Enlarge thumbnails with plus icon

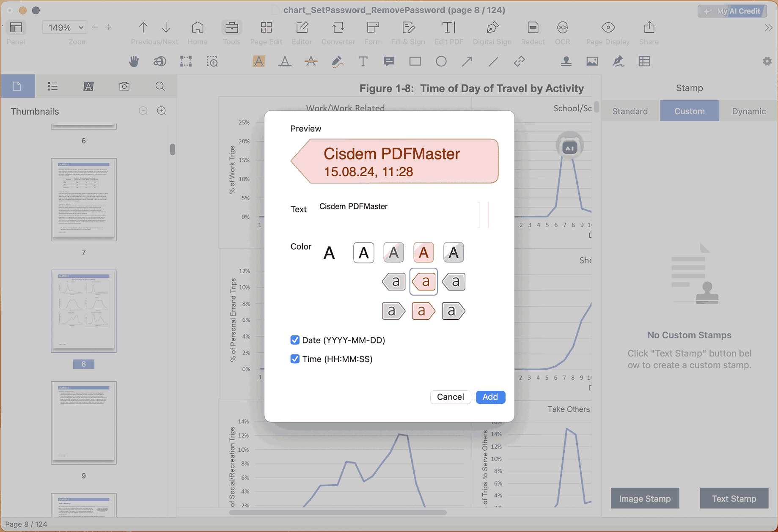tap(162, 111)
